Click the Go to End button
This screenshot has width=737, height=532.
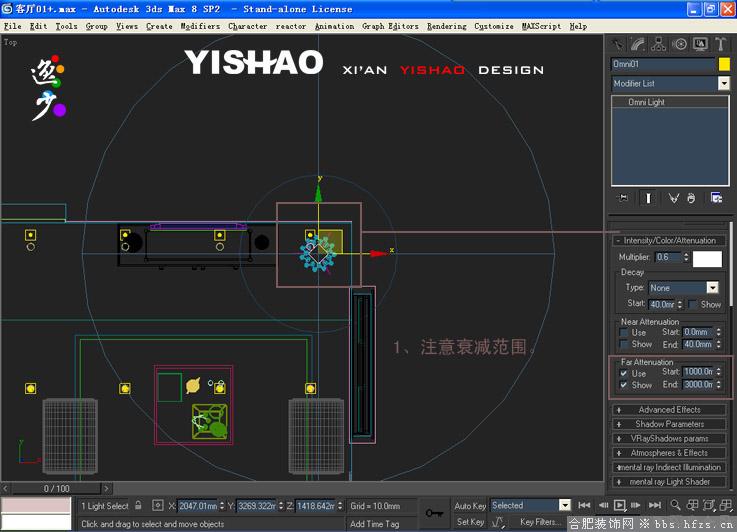(x=655, y=505)
